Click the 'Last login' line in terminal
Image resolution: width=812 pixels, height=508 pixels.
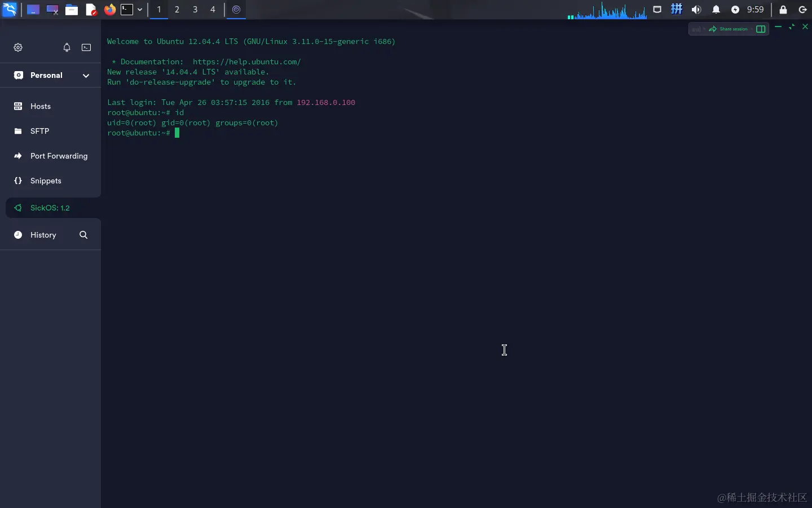[231, 102]
